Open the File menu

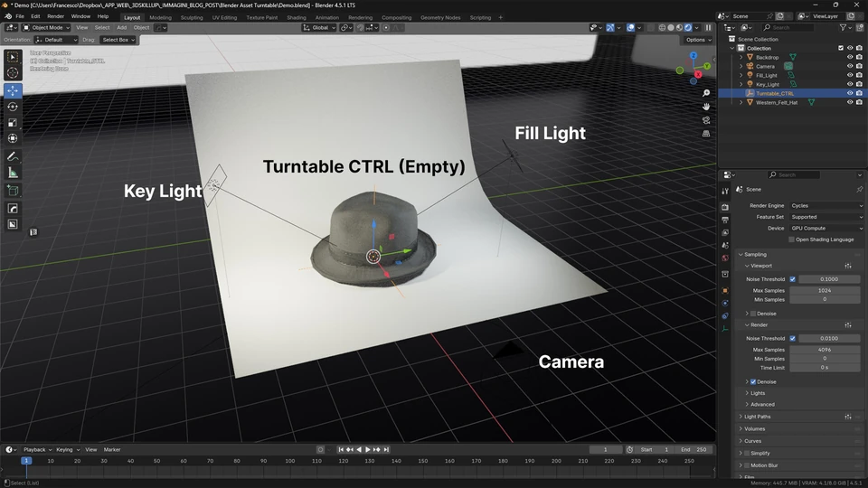pyautogui.click(x=20, y=16)
